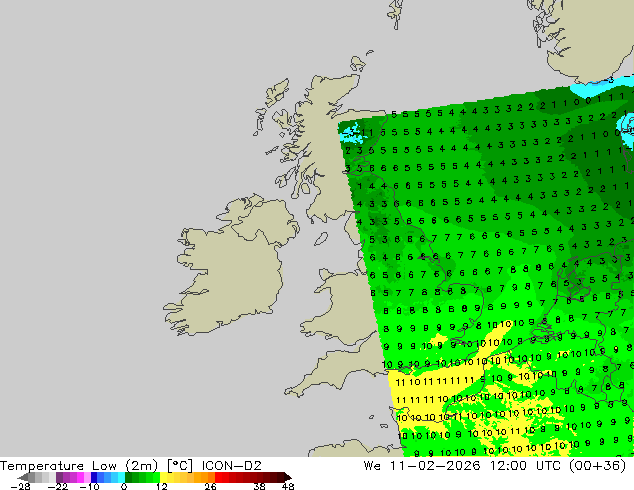
Task: Click the '26' legend scale label
Action: [x=210, y=486]
